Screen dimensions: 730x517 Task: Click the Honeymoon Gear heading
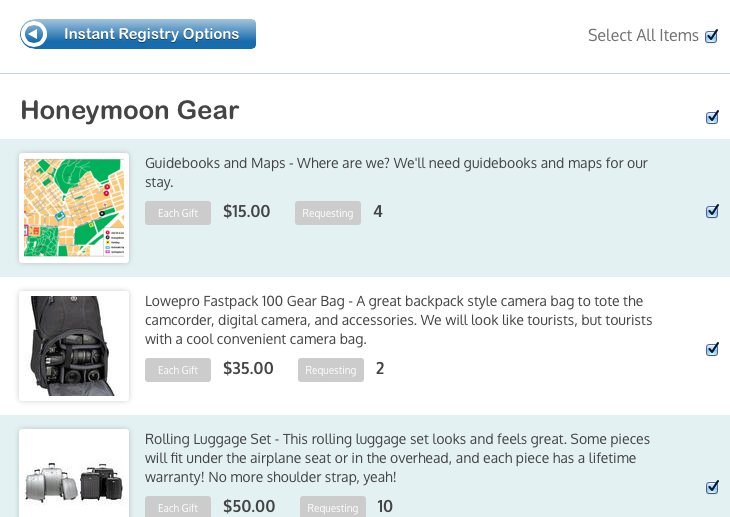(130, 110)
